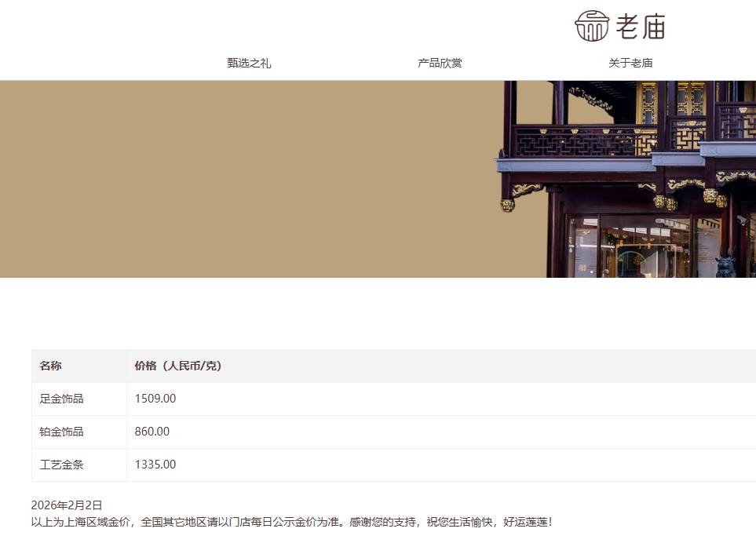Click the 工艺金条 row label

point(61,465)
